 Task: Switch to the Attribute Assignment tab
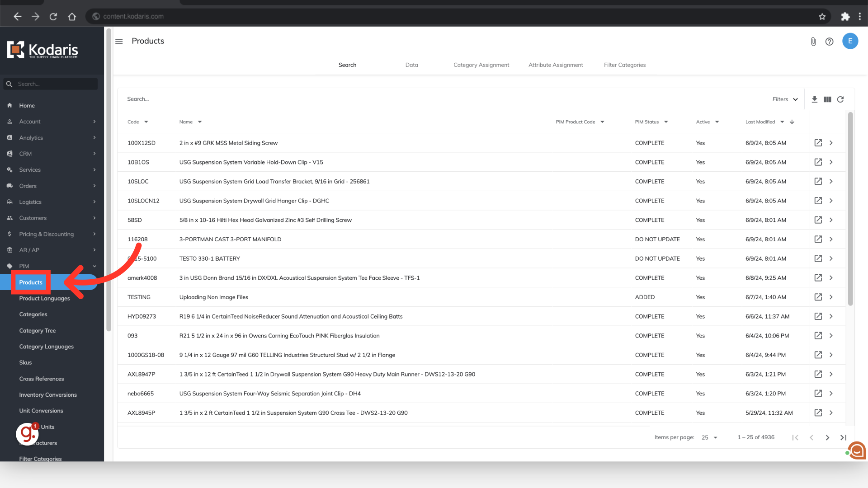[x=556, y=65]
